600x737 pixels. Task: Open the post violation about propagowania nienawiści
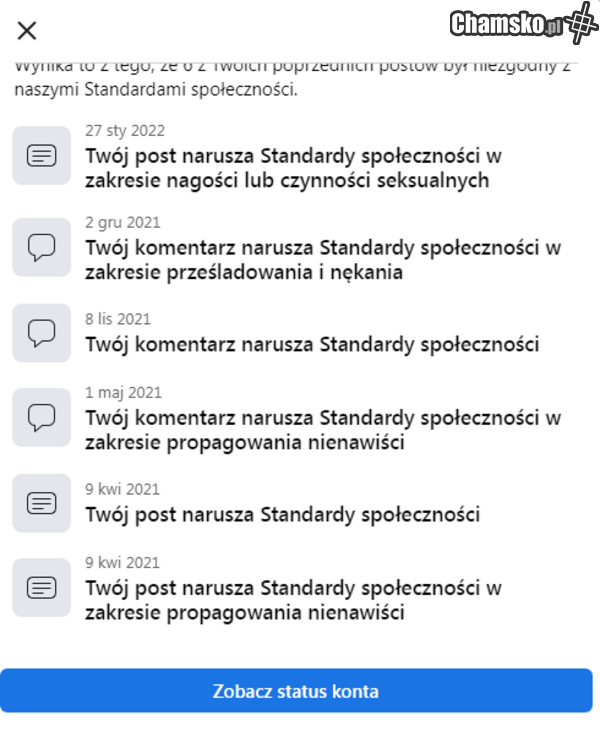pos(293,600)
